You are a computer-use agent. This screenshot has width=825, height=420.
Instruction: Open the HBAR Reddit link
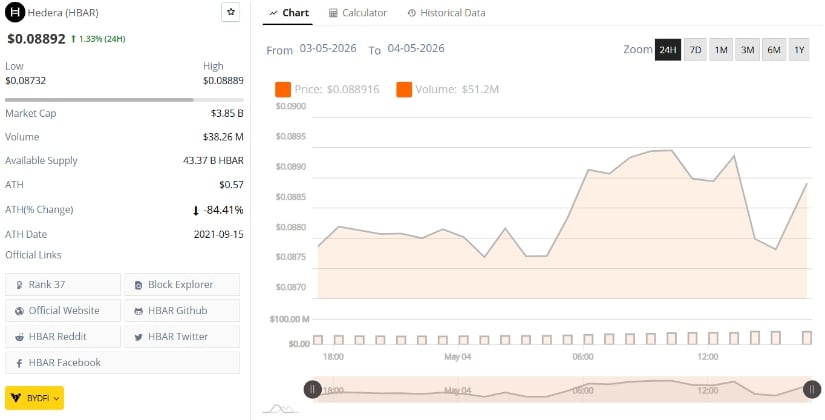click(x=63, y=337)
